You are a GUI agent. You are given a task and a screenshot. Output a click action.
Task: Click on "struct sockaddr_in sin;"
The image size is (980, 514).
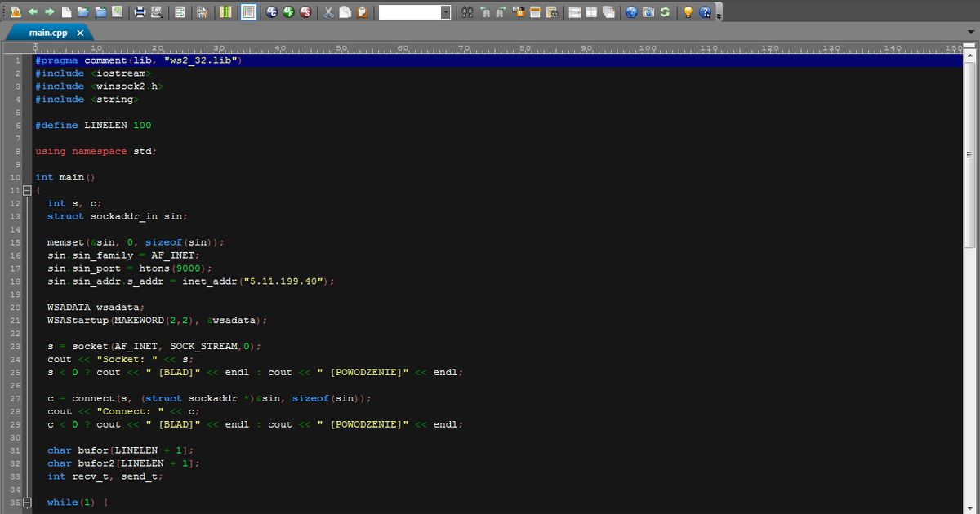click(x=118, y=216)
